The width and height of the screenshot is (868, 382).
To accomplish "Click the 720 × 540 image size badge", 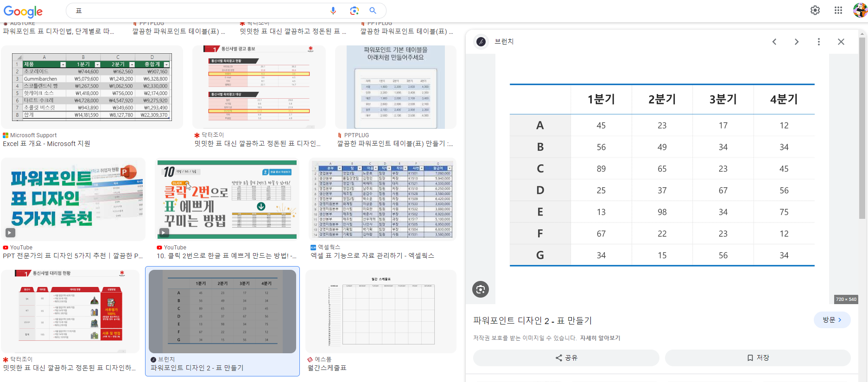I will 846,299.
